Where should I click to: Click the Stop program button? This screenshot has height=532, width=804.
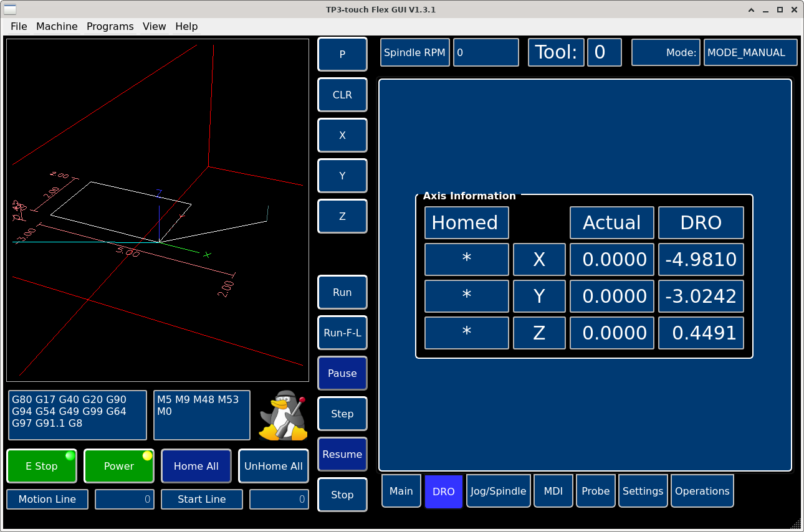(x=342, y=495)
